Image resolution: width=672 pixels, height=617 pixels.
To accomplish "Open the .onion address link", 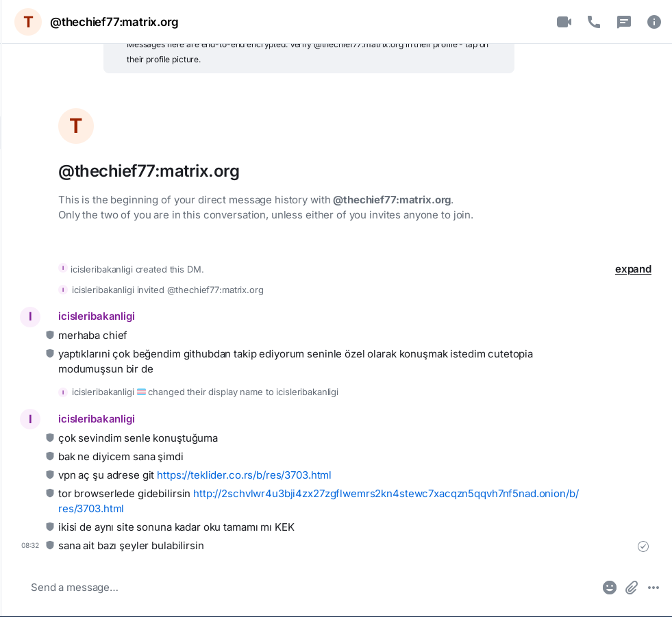I will [386, 494].
